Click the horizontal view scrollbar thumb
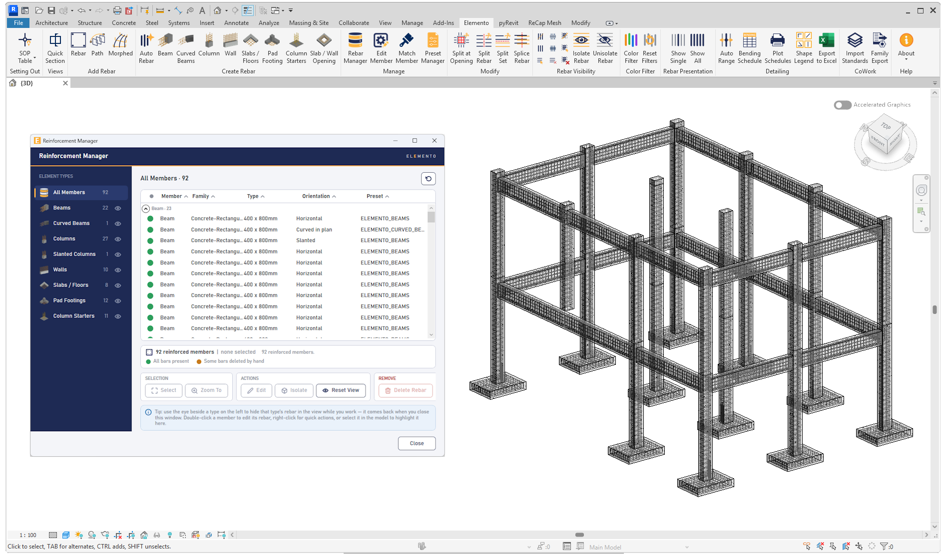This screenshot has width=945, height=560. (x=579, y=535)
